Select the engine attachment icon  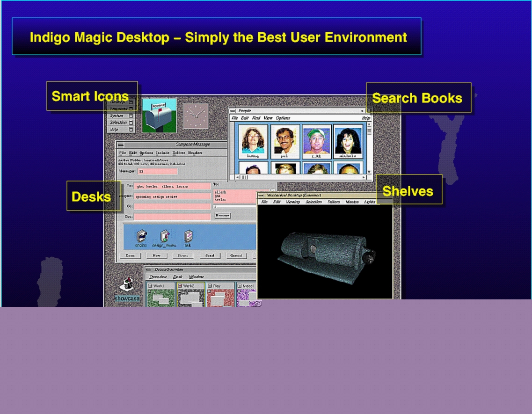tap(141, 239)
